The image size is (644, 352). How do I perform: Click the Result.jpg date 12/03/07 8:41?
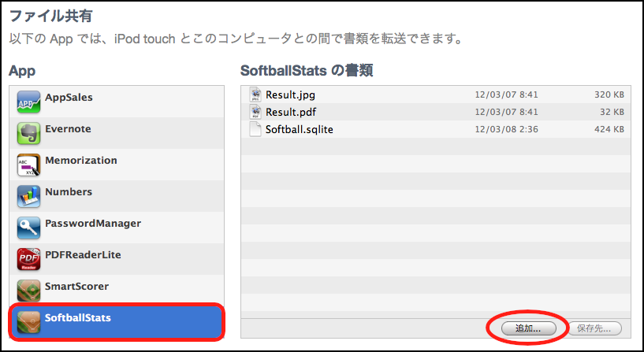click(x=506, y=94)
